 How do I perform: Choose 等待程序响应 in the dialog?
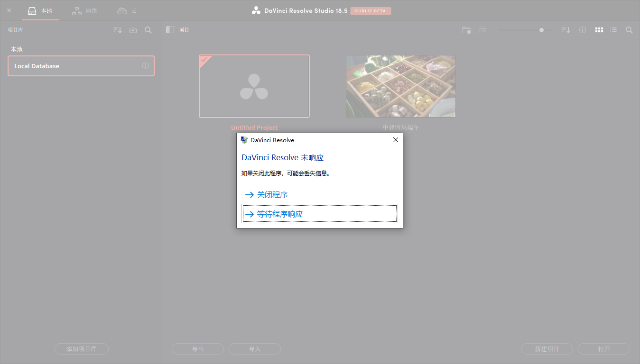click(320, 214)
